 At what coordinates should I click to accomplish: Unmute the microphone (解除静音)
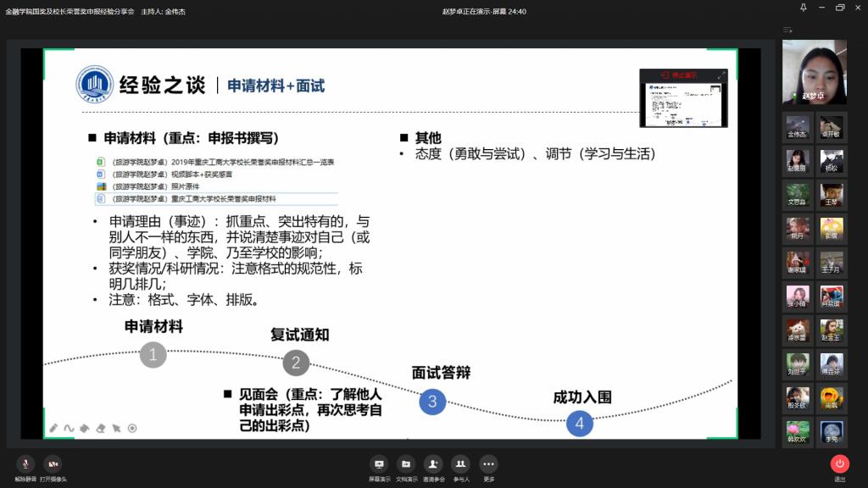[25, 463]
